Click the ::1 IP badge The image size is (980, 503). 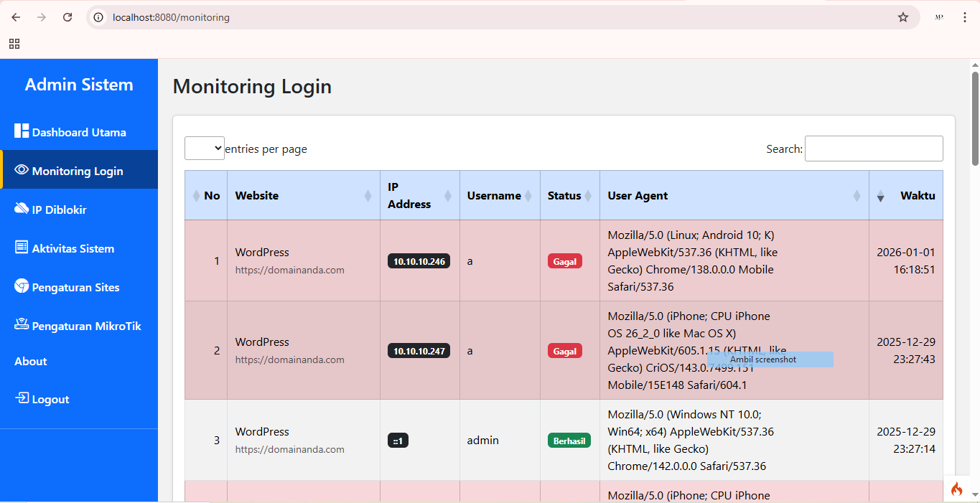[398, 441]
